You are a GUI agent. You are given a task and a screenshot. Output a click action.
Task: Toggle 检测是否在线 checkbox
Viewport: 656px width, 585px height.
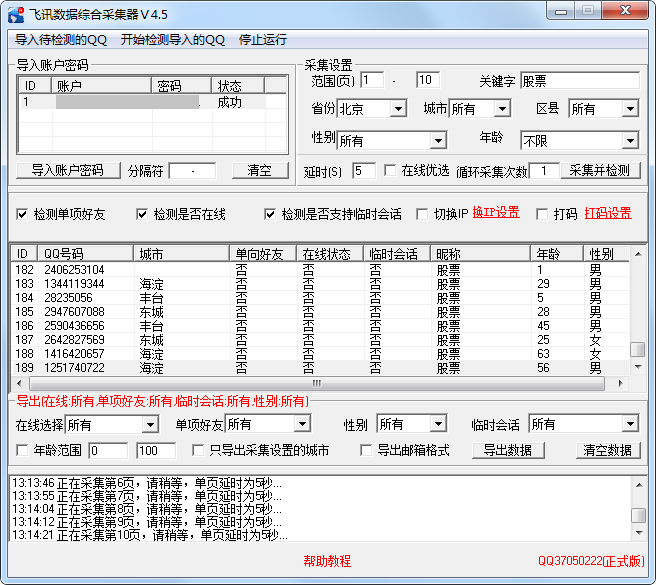click(x=142, y=214)
